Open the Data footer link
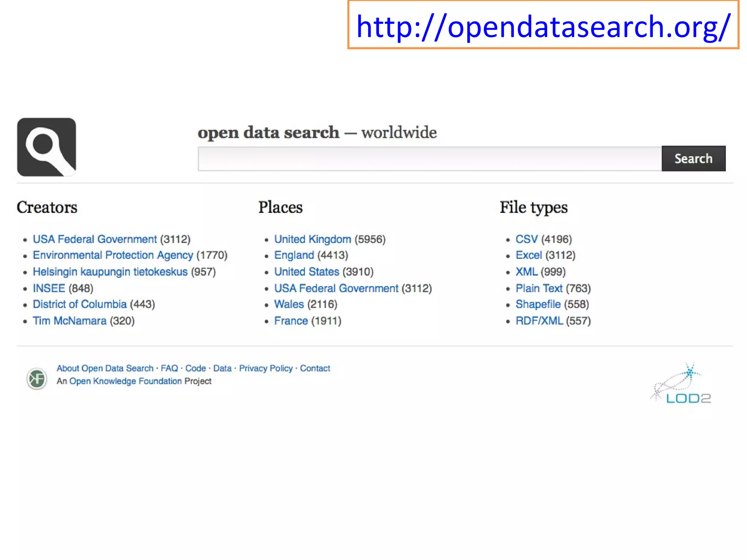Image resolution: width=747 pixels, height=560 pixels. click(222, 368)
